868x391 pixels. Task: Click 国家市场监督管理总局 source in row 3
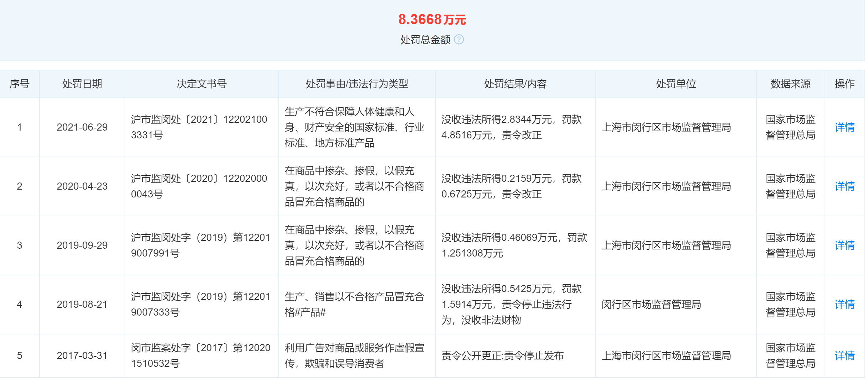791,245
